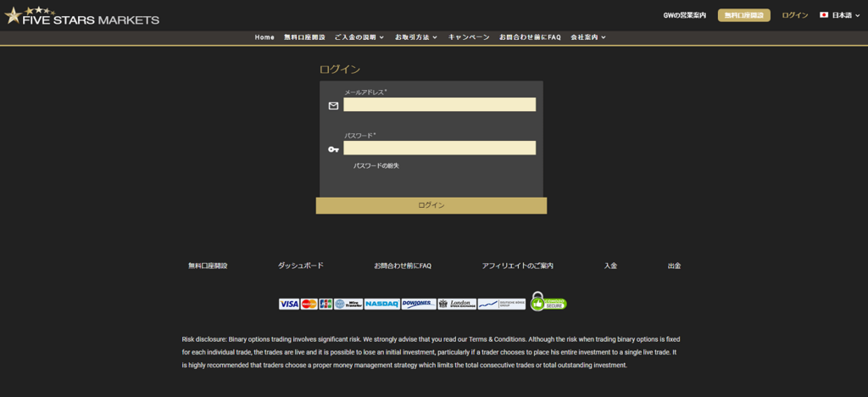Expand the お取引方法 menu
The width and height of the screenshot is (868, 397).
pyautogui.click(x=415, y=37)
